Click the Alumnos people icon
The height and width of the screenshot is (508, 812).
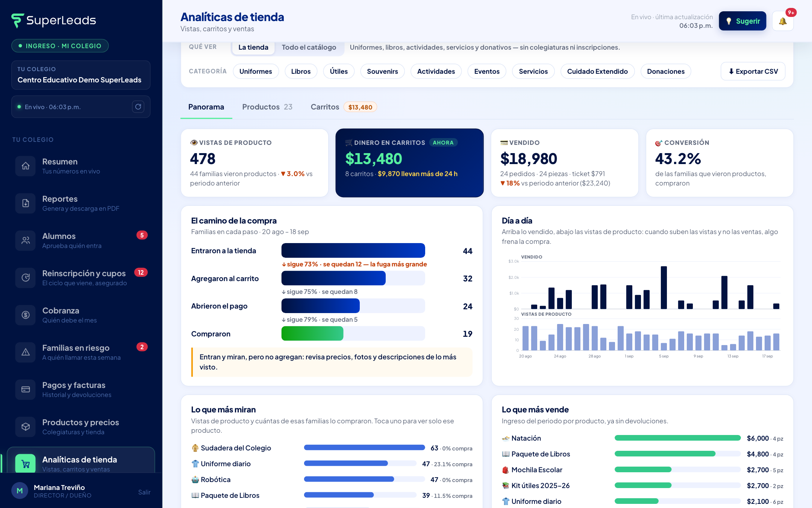(x=26, y=240)
